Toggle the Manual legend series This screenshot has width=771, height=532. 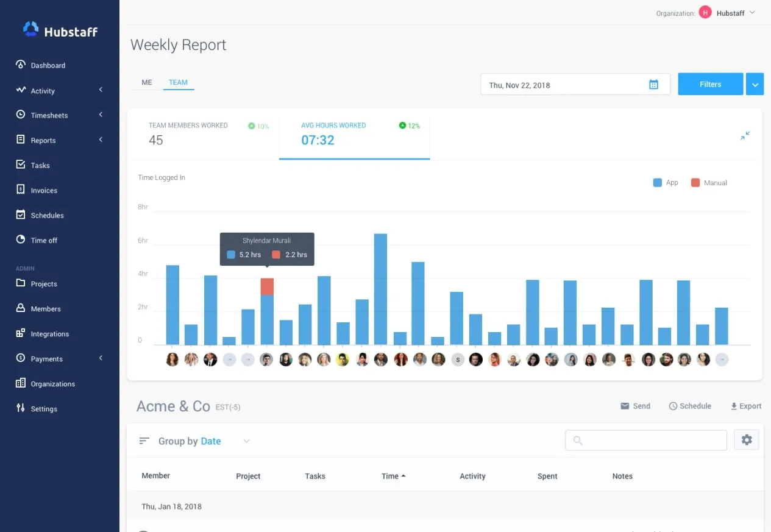point(709,183)
